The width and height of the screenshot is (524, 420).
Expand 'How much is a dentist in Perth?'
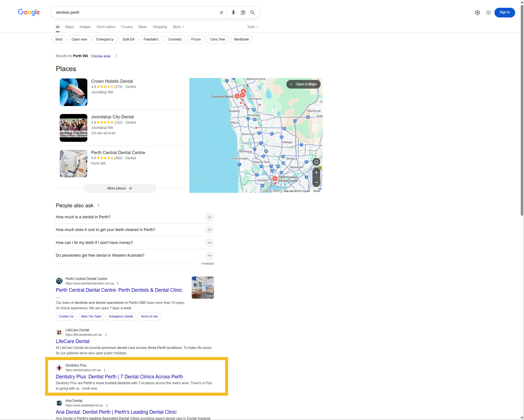(209, 217)
